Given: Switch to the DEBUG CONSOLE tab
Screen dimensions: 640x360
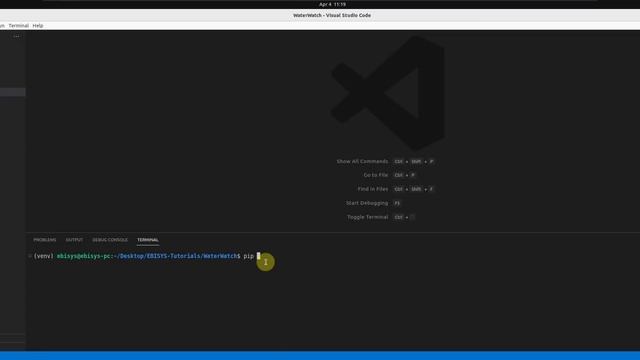Looking at the screenshot, I should pyautogui.click(x=110, y=240).
